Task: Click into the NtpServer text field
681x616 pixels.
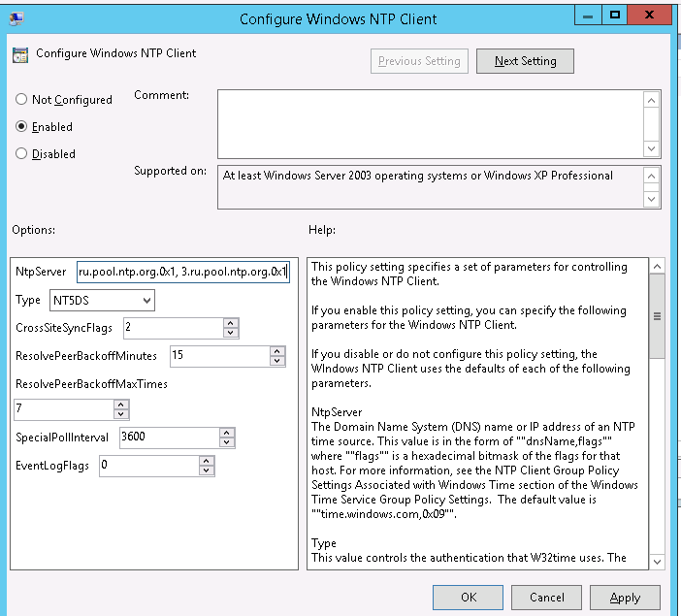Action: pos(182,272)
